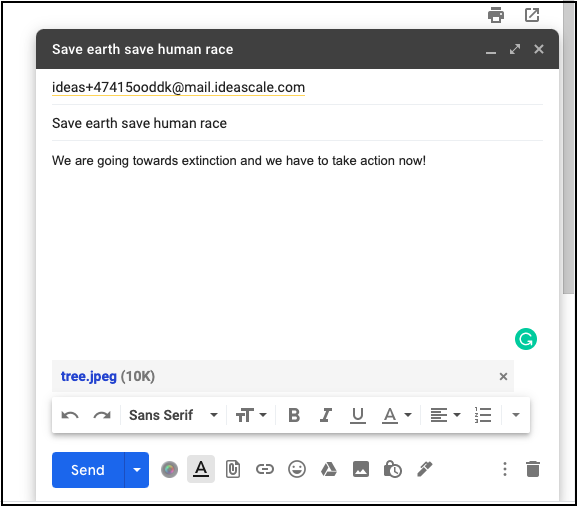
Task: Discard draft using the trash icon
Action: (532, 469)
